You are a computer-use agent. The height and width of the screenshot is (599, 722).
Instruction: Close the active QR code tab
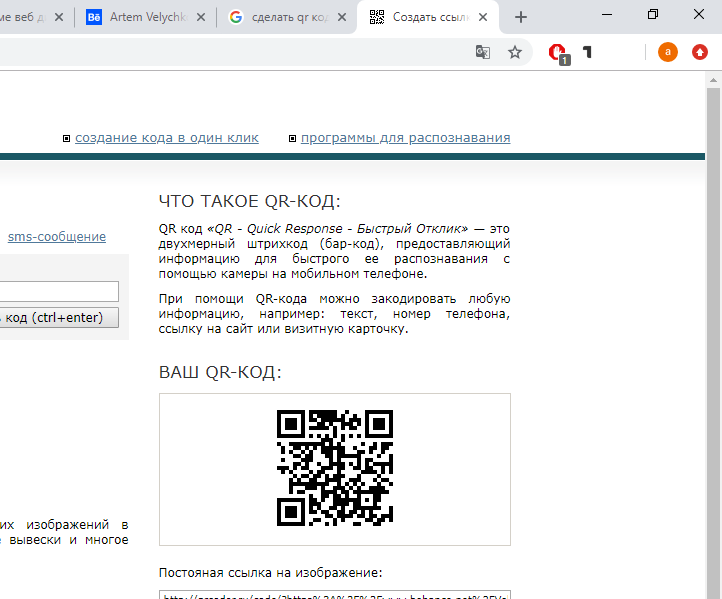(486, 17)
